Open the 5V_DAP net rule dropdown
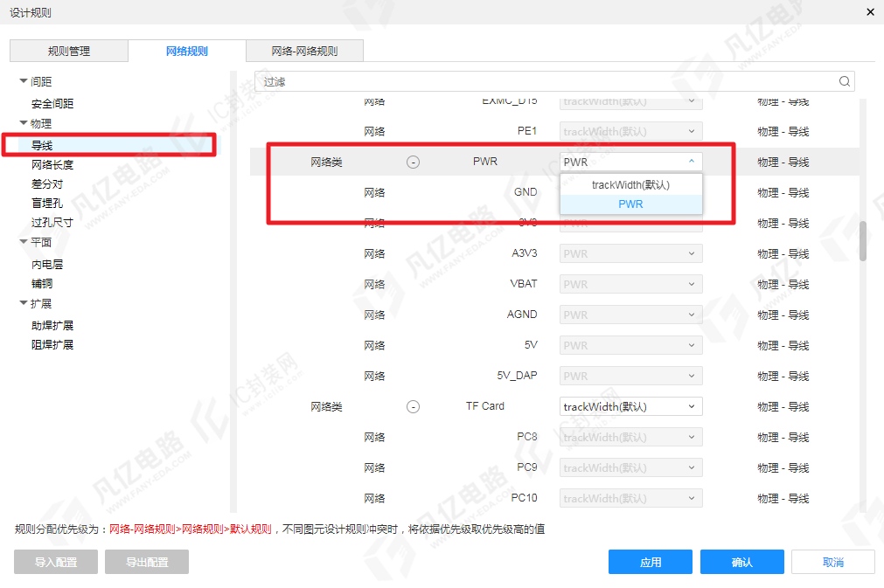 pos(630,376)
